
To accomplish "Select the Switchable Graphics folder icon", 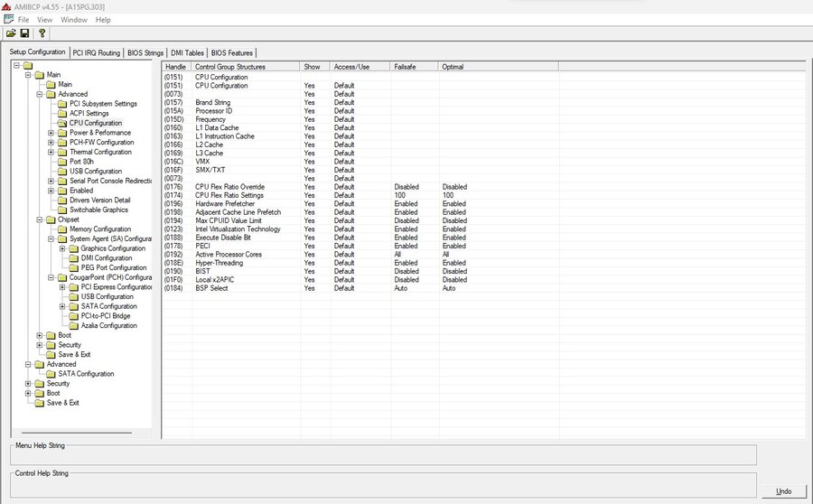I will point(62,210).
